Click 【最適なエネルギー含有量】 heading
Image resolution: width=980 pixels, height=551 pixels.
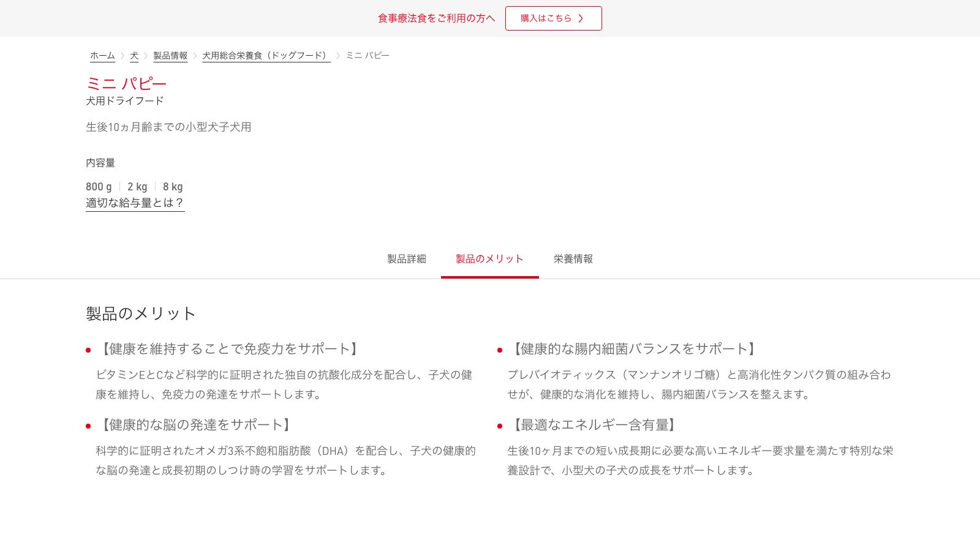tap(594, 425)
